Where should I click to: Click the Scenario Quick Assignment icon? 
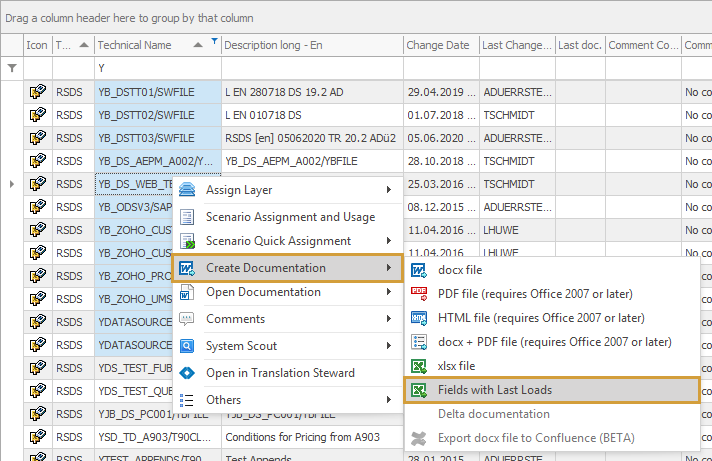(x=187, y=242)
